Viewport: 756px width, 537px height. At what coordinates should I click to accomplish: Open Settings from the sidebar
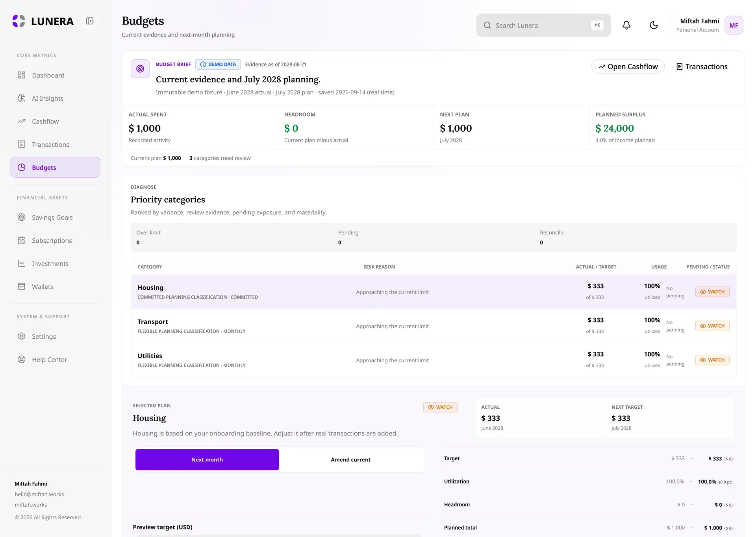(x=56, y=336)
